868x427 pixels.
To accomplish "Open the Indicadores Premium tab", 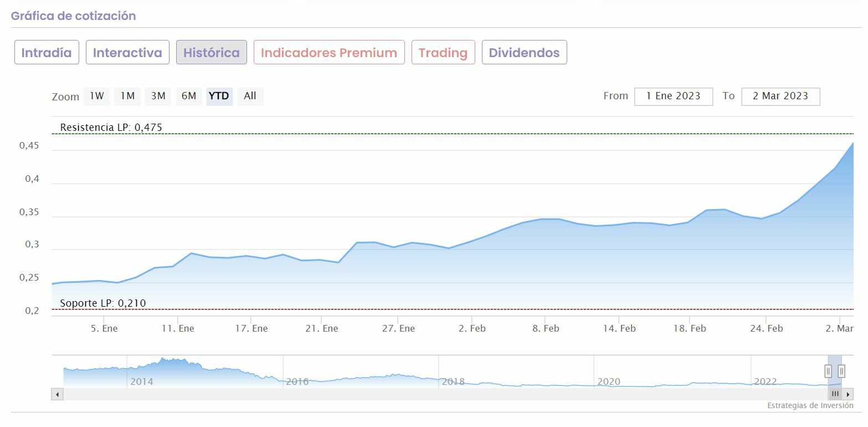I will pos(329,53).
